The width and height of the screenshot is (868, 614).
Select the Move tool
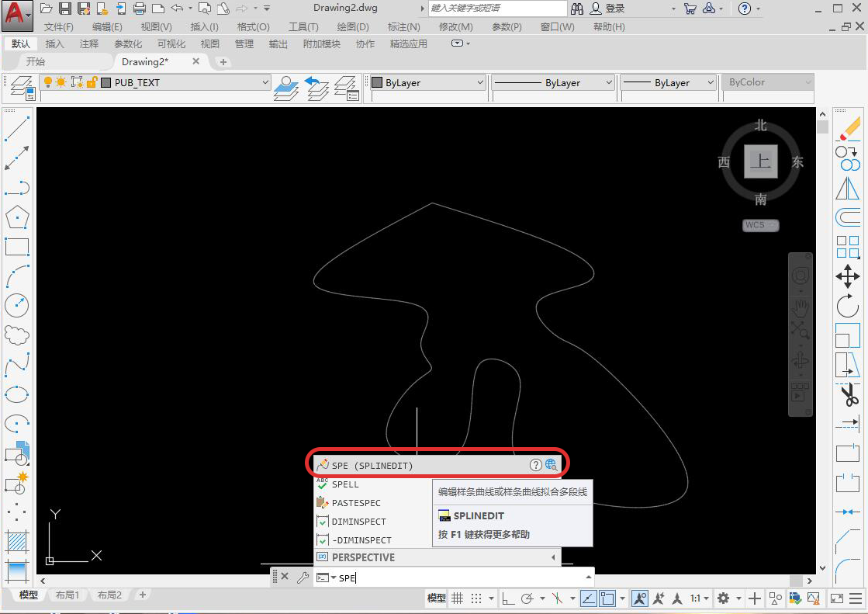coord(848,276)
